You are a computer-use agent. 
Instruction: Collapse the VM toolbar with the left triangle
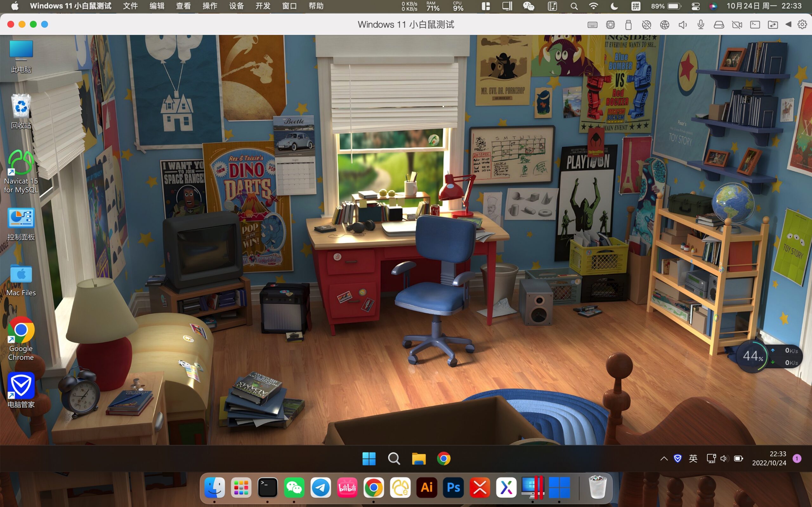click(x=789, y=24)
